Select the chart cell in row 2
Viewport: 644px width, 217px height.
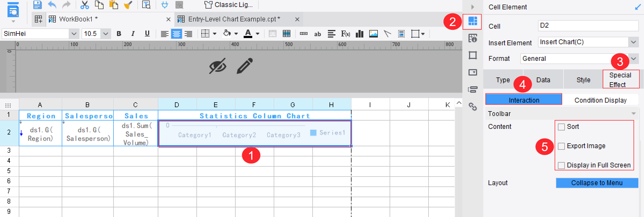255,133
